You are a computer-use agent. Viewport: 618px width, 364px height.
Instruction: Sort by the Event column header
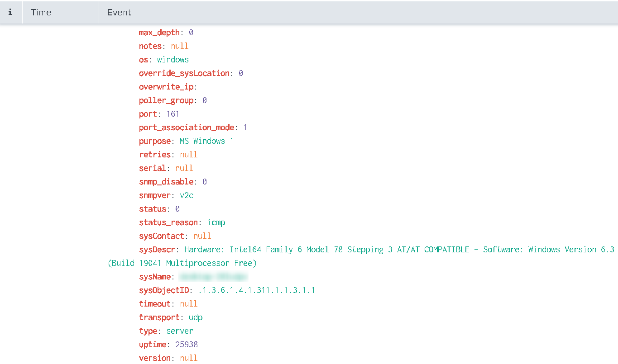pos(119,12)
